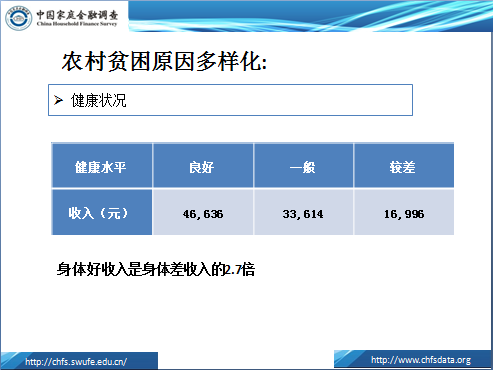Viewport: 493px width, 370px height.
Task: Select the 身体好收入是身体差收入的2.7倍 caption
Action: 156,269
